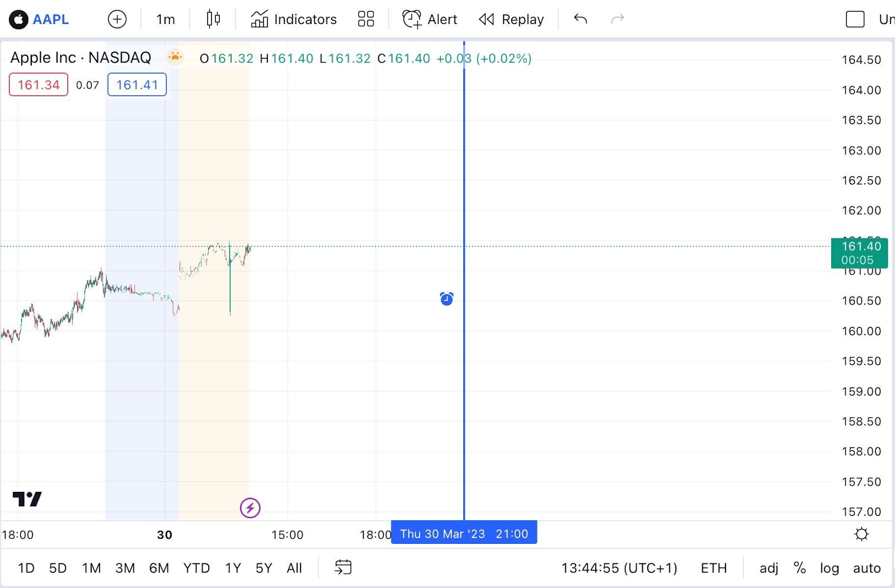Open the ETH session dropdown
The height and width of the screenshot is (588, 895).
[x=714, y=568]
